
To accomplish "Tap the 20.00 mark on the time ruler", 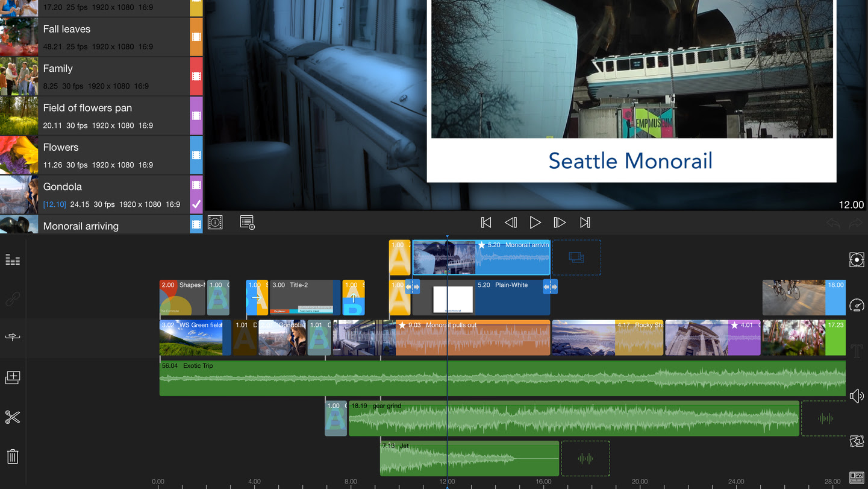I will click(x=640, y=482).
